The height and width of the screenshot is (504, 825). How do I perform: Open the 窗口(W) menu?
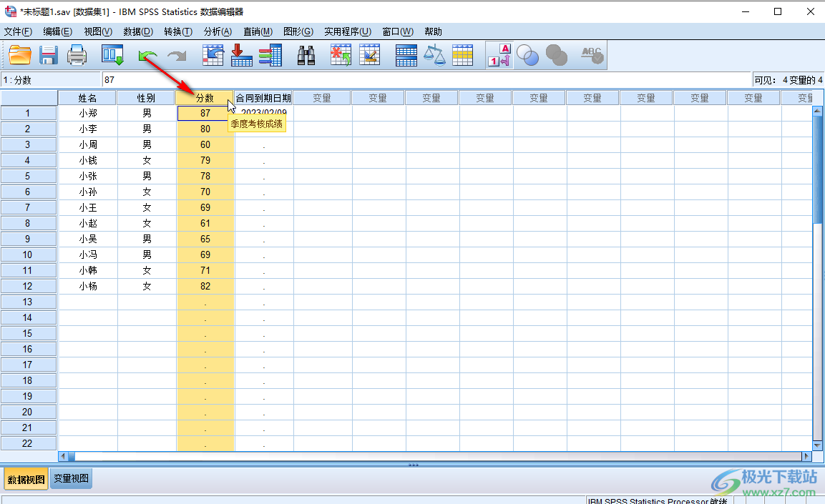398,31
